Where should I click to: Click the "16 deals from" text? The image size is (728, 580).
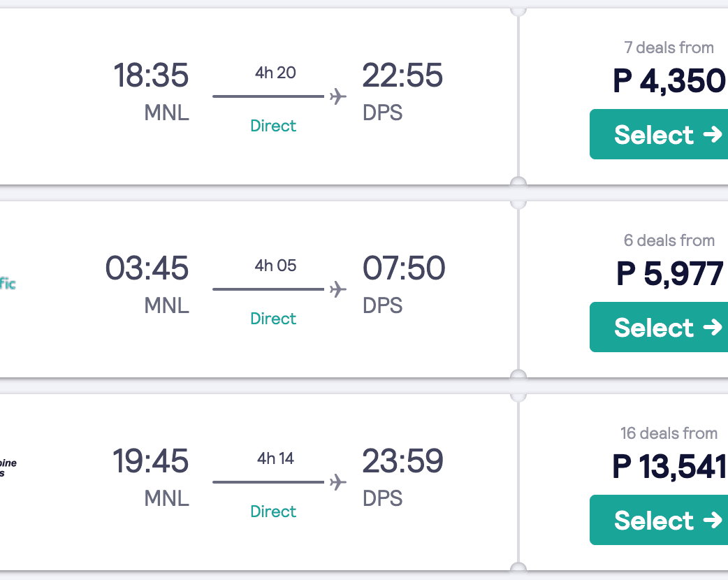(x=669, y=433)
